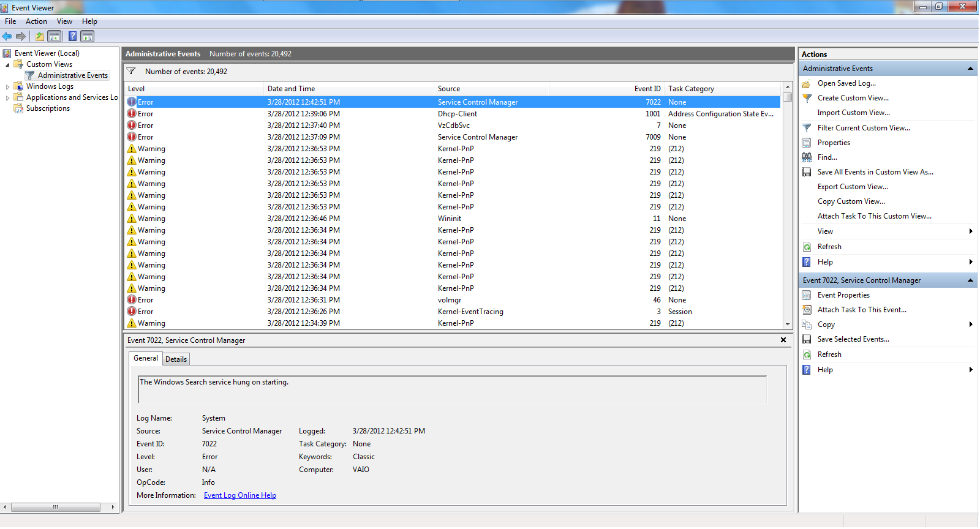Open the Help submenu arrow under Event 7022

click(x=971, y=370)
